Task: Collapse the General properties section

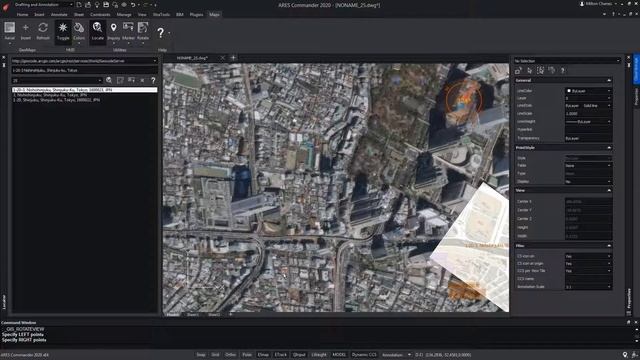Action: 609,80
